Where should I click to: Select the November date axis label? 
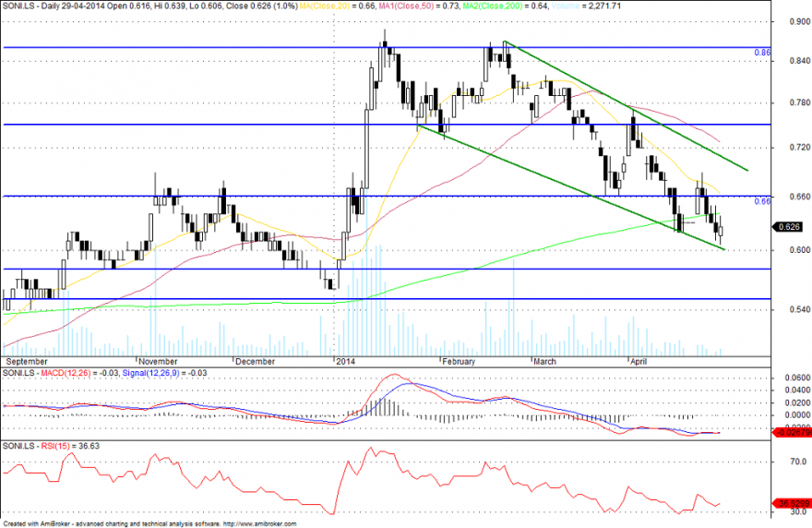[158, 361]
